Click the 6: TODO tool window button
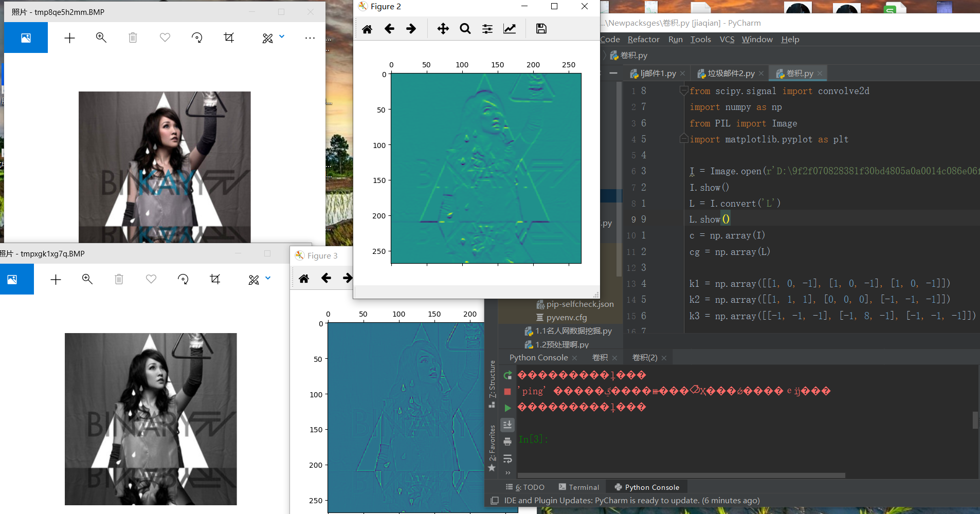 (525, 487)
